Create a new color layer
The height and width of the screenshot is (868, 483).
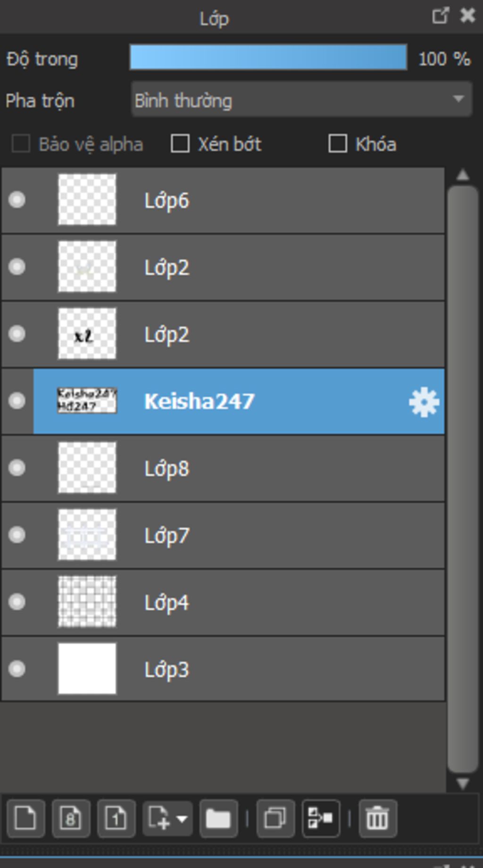pos(25,818)
